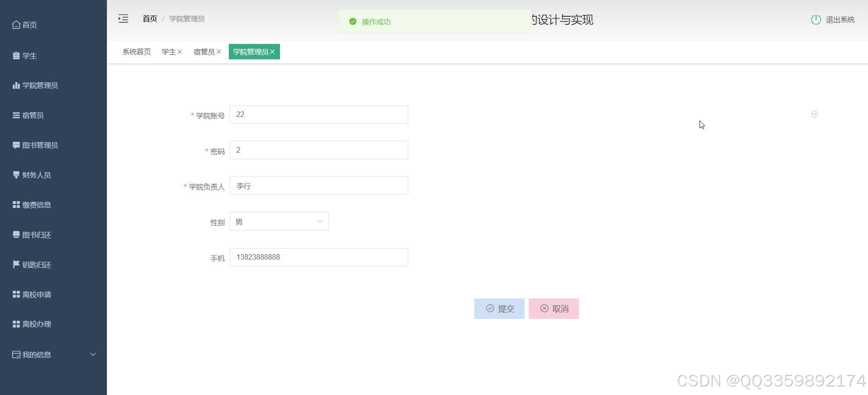Click the 取消 cancel button
Screen dimensions: 868x395
coord(554,308)
